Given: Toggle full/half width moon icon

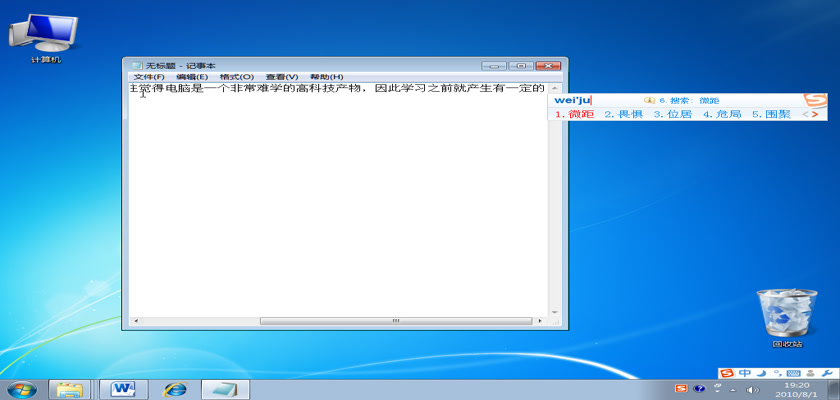Looking at the screenshot, I should pyautogui.click(x=759, y=373).
